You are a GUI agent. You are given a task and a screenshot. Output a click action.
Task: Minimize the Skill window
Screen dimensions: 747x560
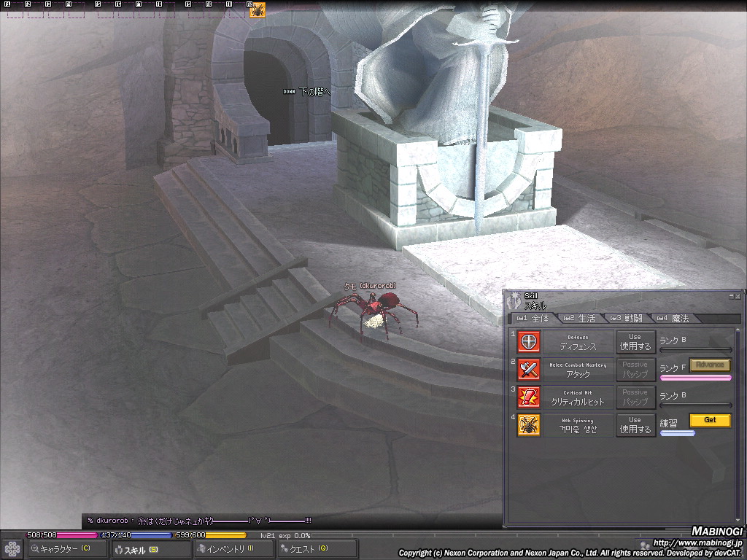point(731,296)
